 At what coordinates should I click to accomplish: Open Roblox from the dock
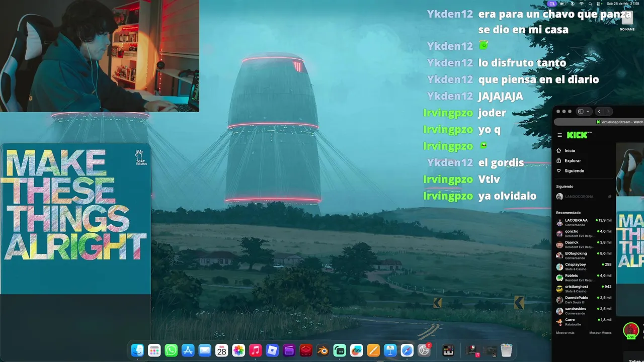coord(272,350)
